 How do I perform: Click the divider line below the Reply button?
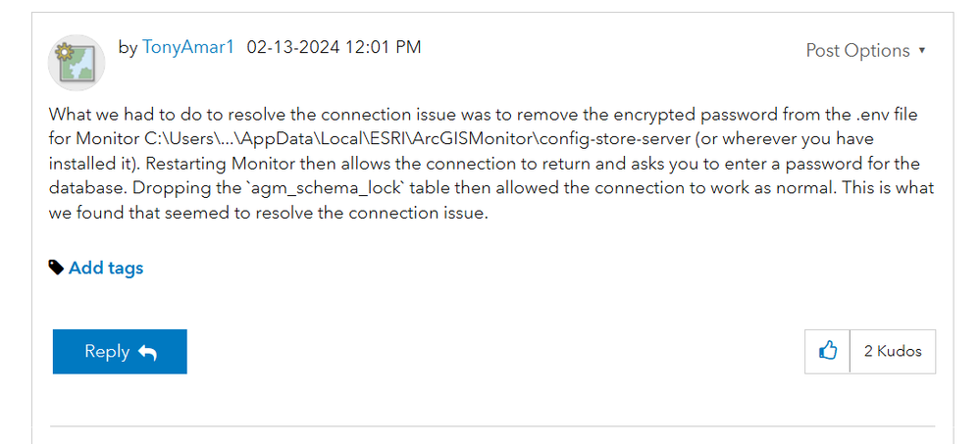(492, 426)
